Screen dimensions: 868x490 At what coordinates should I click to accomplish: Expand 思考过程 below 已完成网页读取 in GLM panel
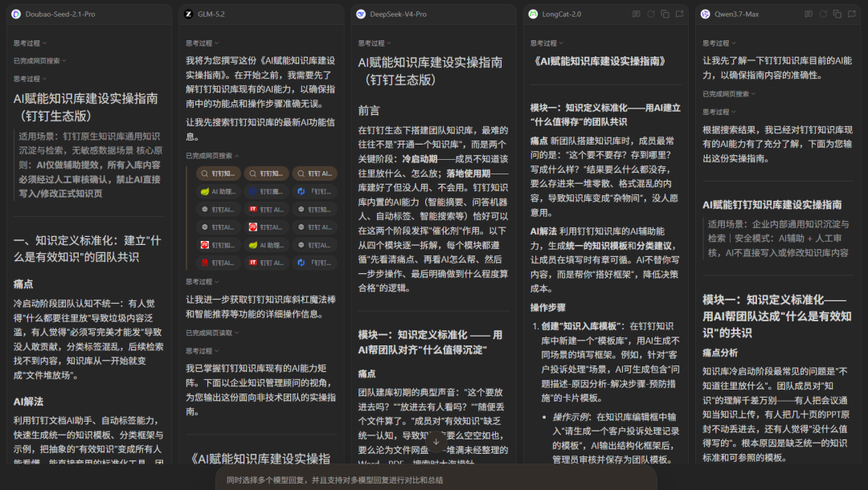(202, 351)
